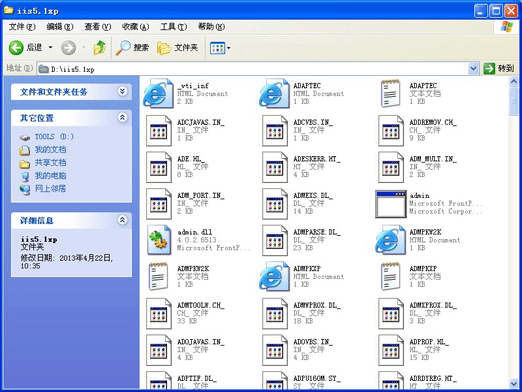Select the ADMEXS.DL_ file icon
Screen dimensions: 522x392
click(x=275, y=204)
